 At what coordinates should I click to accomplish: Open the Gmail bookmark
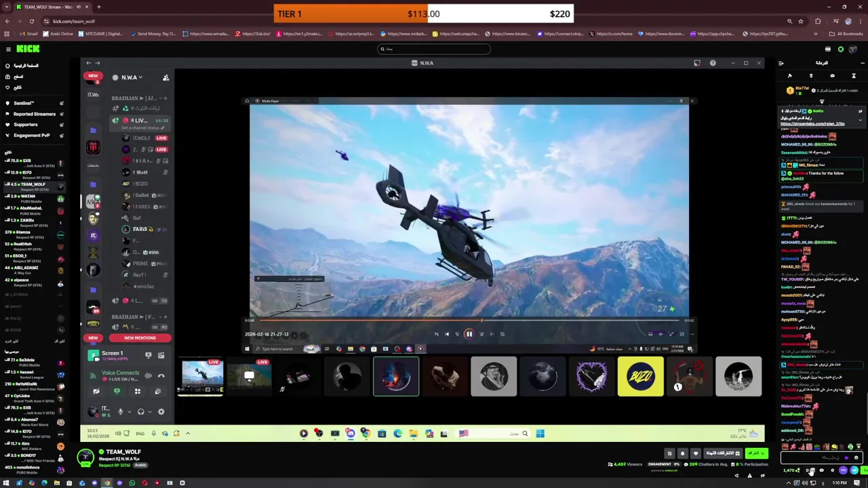28,34
